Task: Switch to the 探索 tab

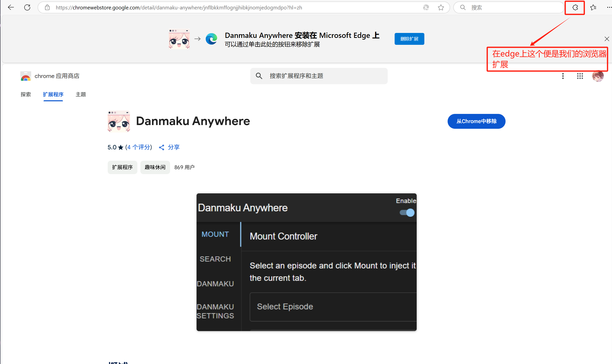Action: [26, 94]
